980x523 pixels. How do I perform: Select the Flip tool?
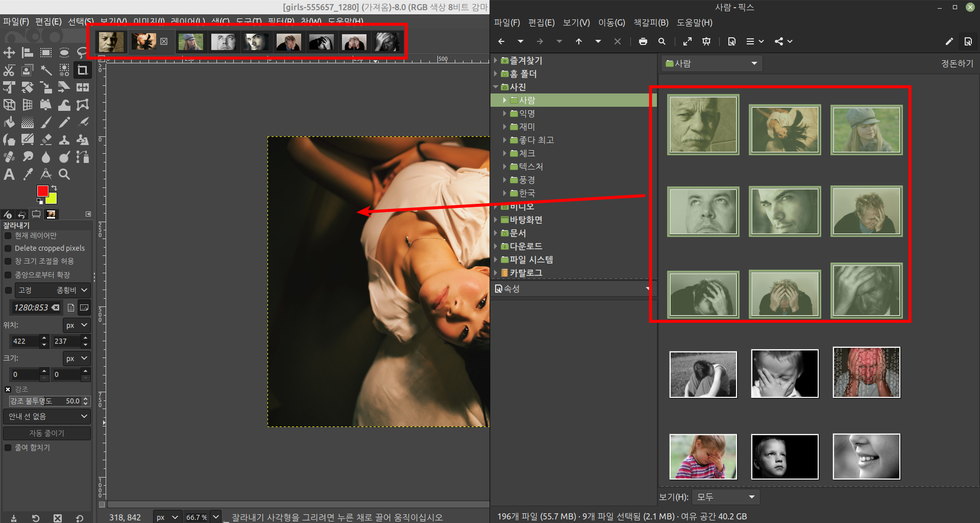tap(83, 87)
